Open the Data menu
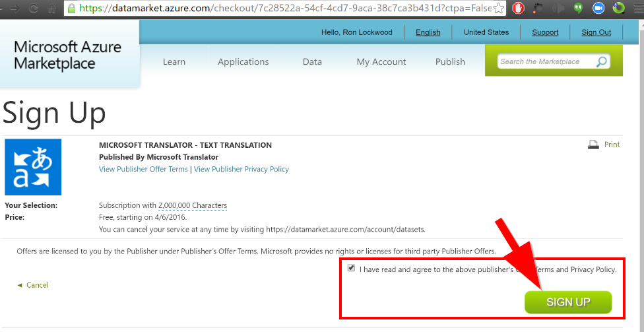The height and width of the screenshot is (332, 644). (x=312, y=61)
